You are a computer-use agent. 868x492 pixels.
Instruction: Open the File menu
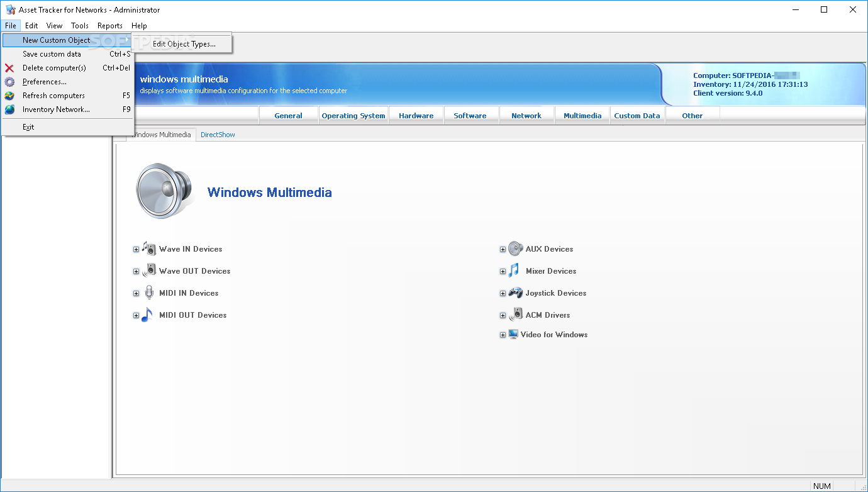11,26
